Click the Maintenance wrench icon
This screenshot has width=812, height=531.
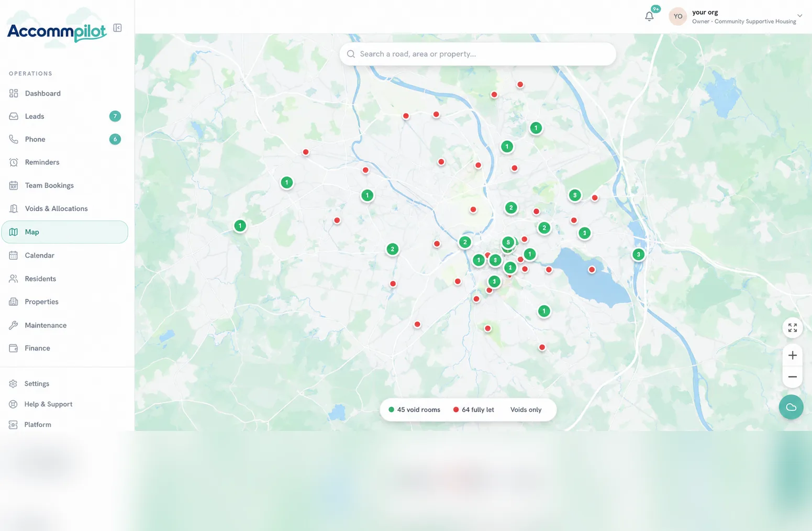pyautogui.click(x=14, y=325)
